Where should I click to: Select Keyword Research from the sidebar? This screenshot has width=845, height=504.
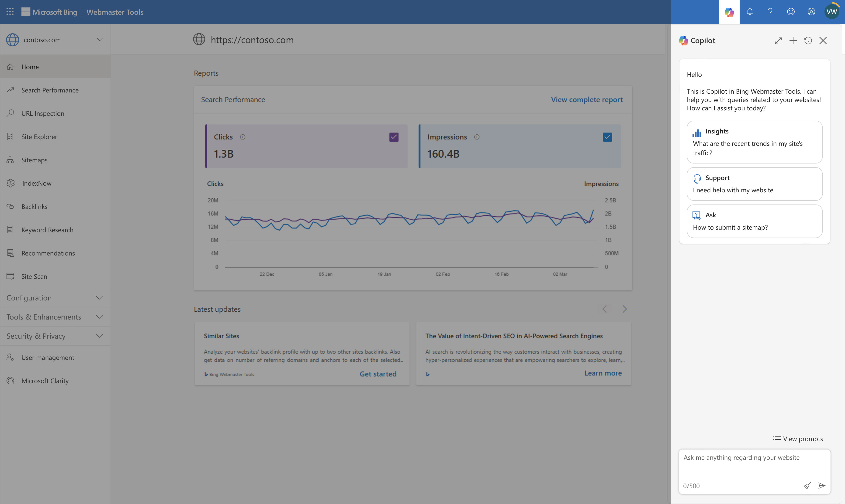47,230
